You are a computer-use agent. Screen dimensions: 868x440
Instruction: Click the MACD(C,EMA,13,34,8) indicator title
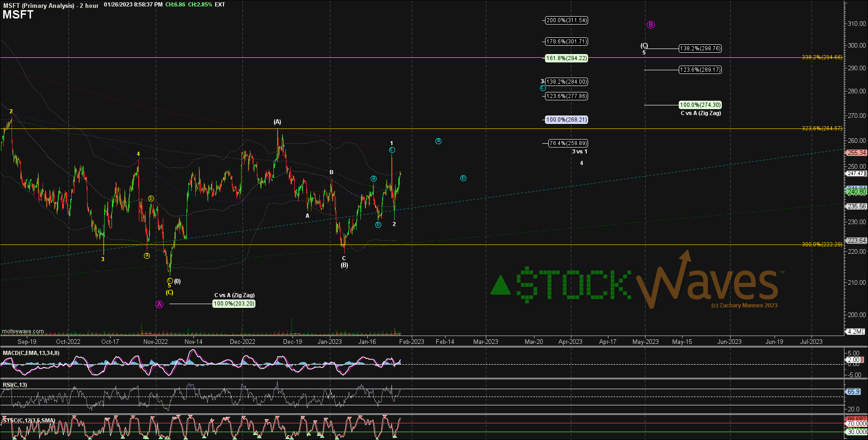31,353
